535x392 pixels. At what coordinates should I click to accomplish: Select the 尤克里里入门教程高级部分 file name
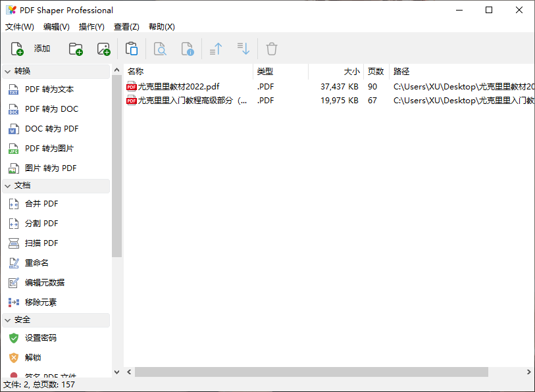(x=192, y=101)
